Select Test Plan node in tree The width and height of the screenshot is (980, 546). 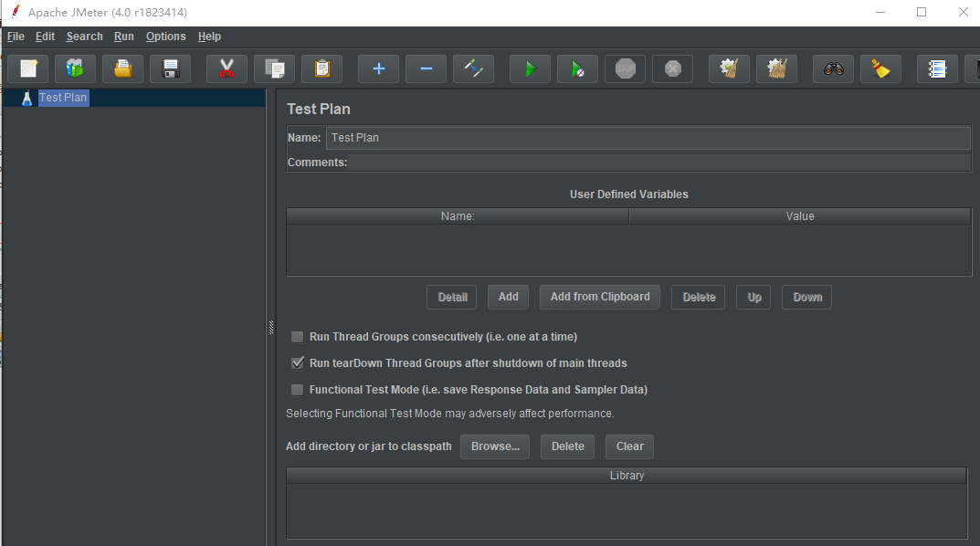[63, 98]
